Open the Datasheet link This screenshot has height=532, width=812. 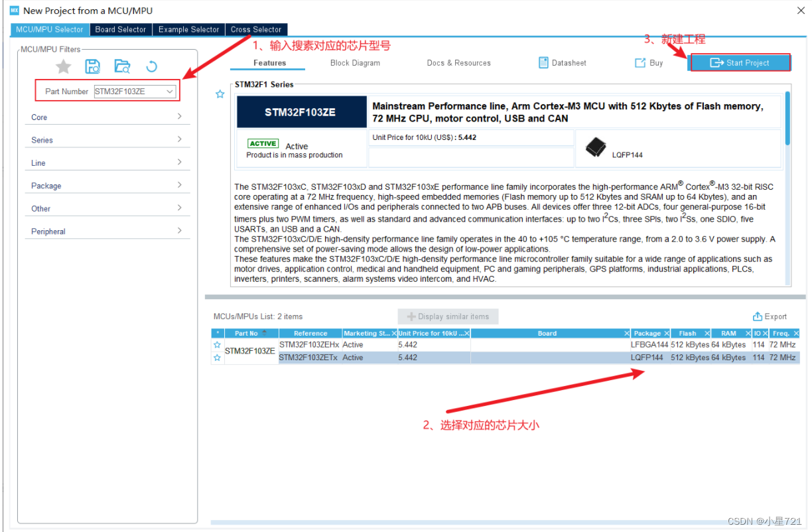pos(563,63)
